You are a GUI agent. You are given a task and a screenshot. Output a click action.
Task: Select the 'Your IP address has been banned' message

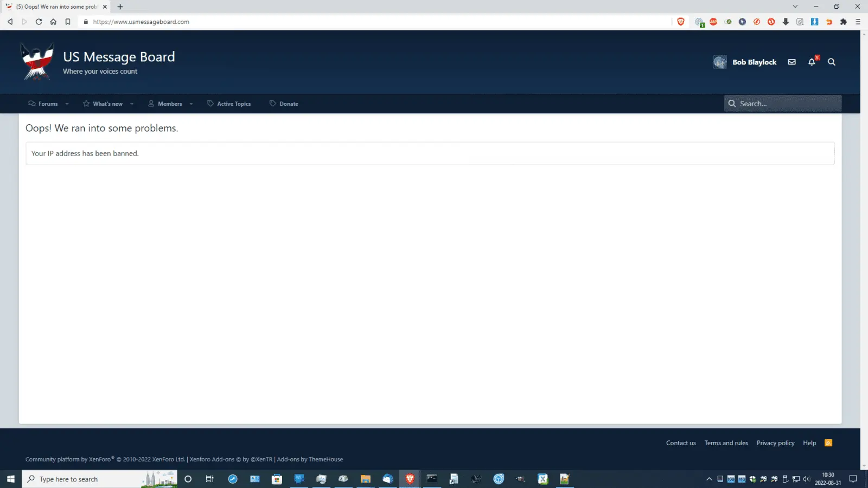point(85,153)
